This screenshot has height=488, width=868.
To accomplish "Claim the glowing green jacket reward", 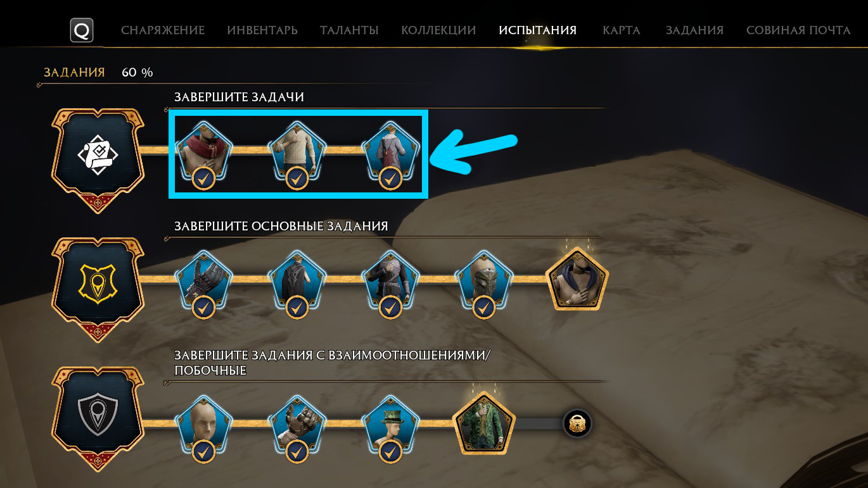I will click(484, 423).
